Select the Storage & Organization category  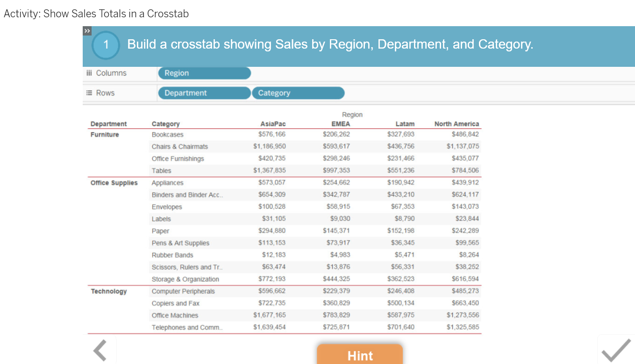pos(185,279)
